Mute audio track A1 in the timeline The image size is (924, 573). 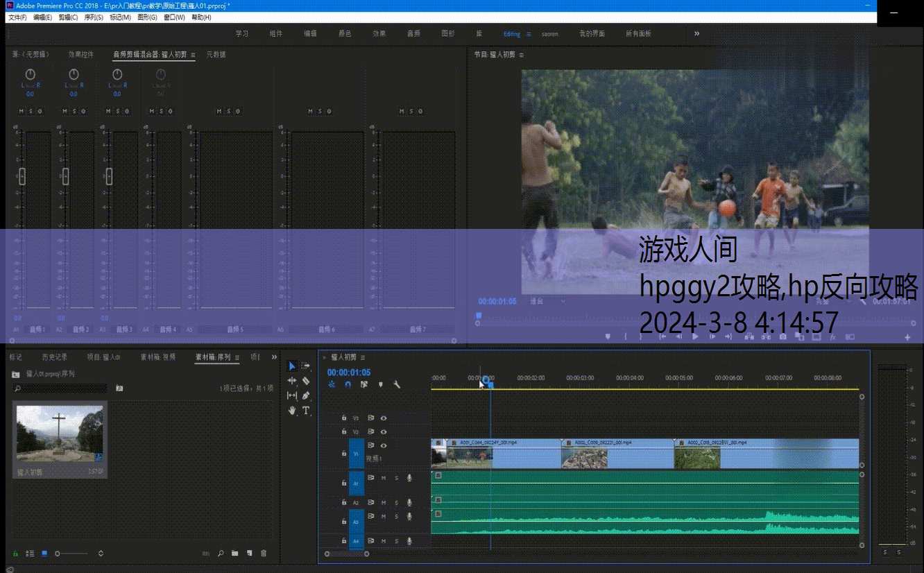(384, 478)
